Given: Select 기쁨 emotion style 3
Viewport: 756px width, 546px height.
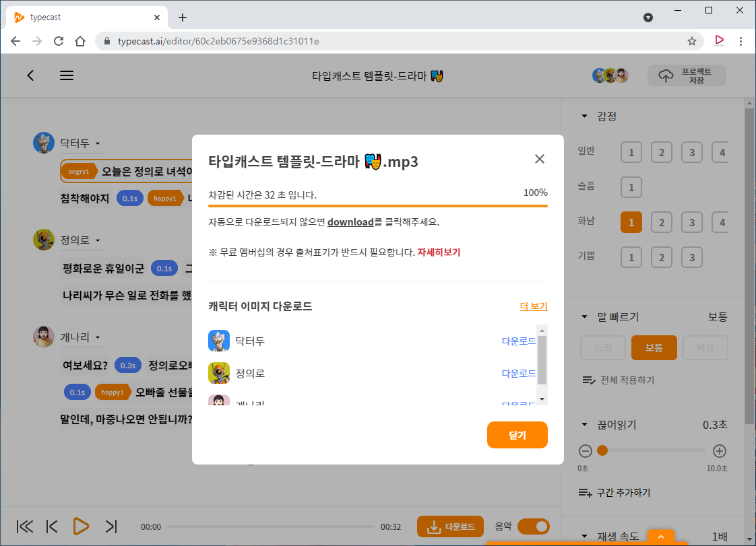Looking at the screenshot, I should coord(692,257).
